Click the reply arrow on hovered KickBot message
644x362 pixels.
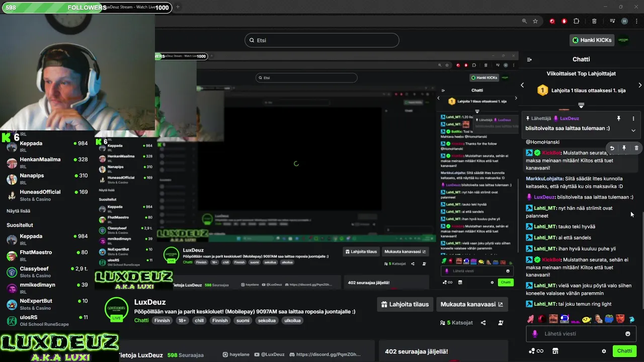(612, 148)
